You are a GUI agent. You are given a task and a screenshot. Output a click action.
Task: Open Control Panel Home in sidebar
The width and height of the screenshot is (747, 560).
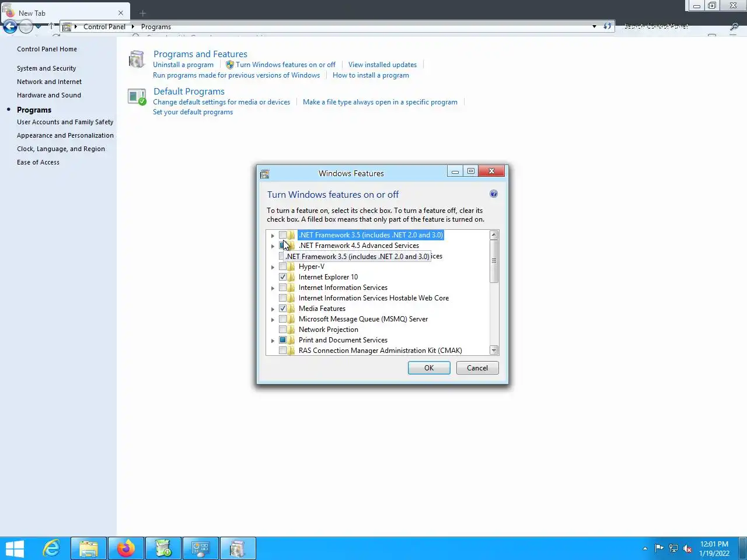pos(47,49)
